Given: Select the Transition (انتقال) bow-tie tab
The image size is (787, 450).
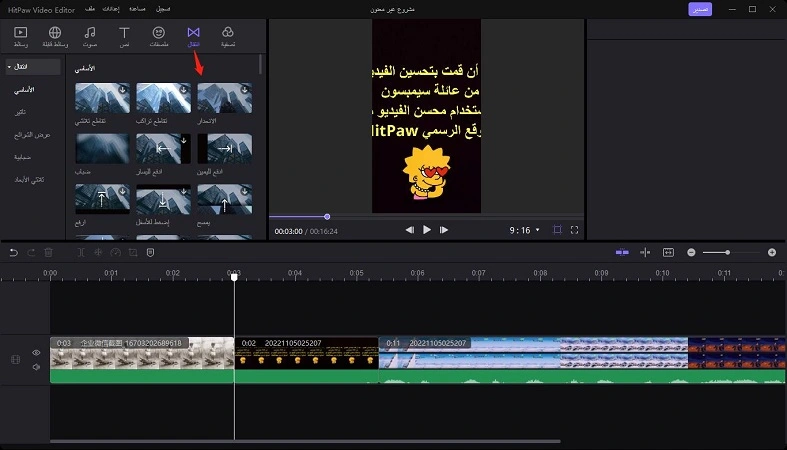Looking at the screenshot, I should pyautogui.click(x=193, y=37).
